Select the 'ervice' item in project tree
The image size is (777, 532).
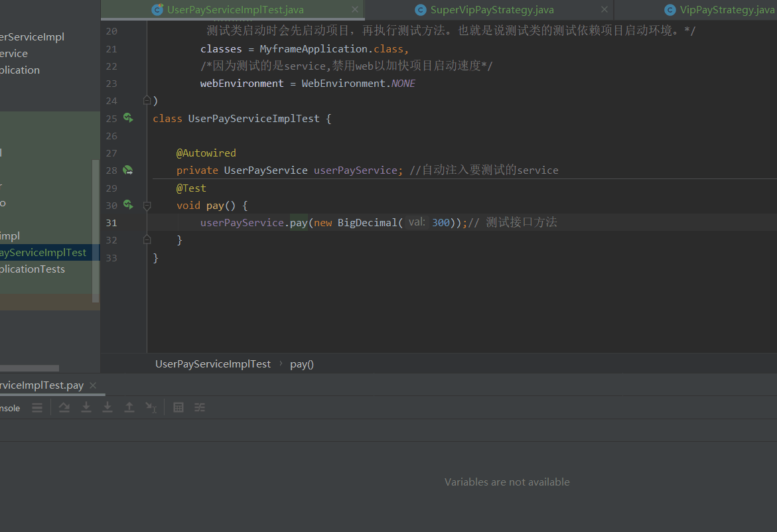(14, 54)
